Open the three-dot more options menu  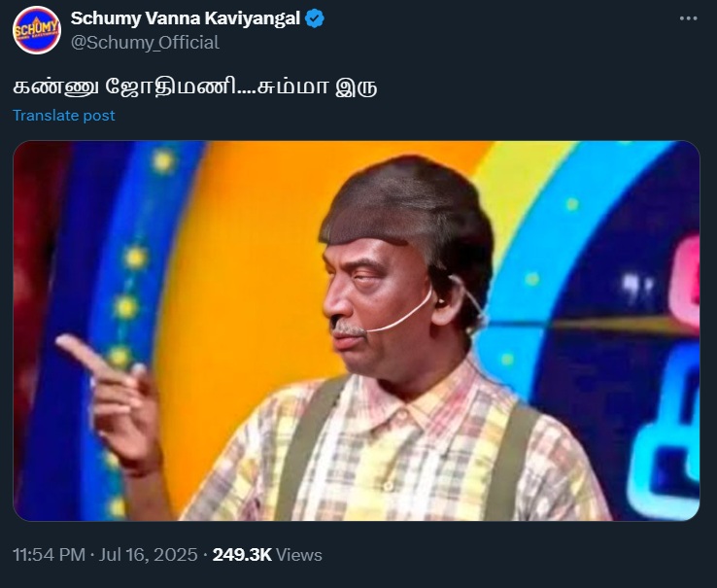[x=688, y=19]
